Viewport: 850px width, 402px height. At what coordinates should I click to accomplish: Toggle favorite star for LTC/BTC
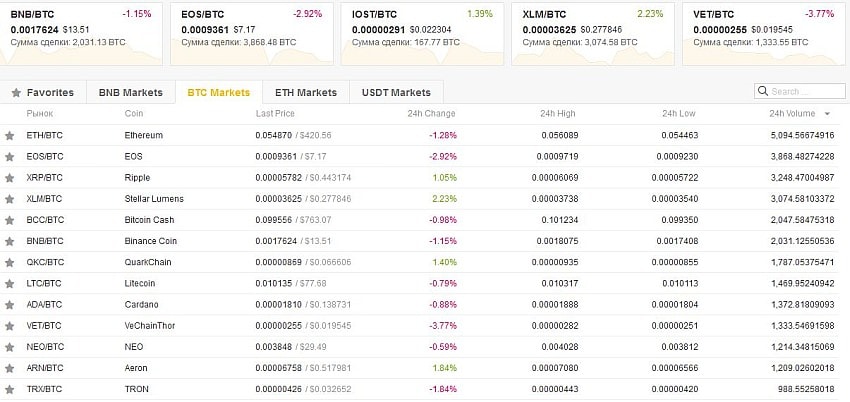(x=10, y=283)
